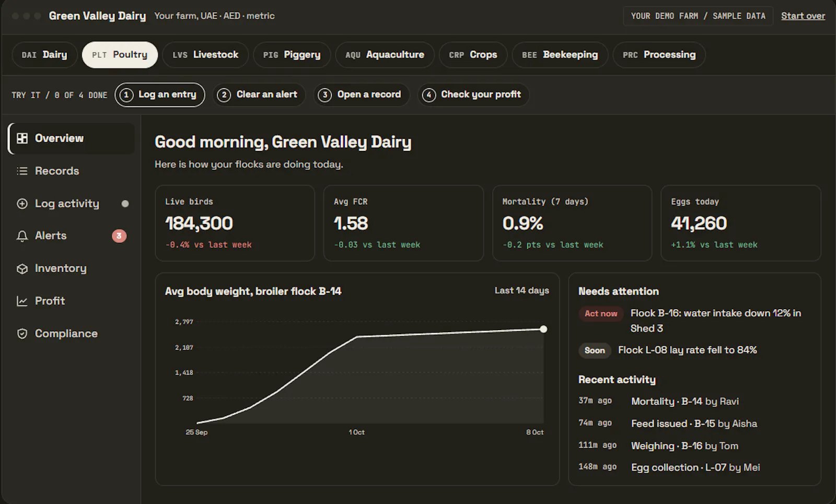Screen dimensions: 836x504
Task: Click step number 1 circle icon
Action: coord(126,95)
